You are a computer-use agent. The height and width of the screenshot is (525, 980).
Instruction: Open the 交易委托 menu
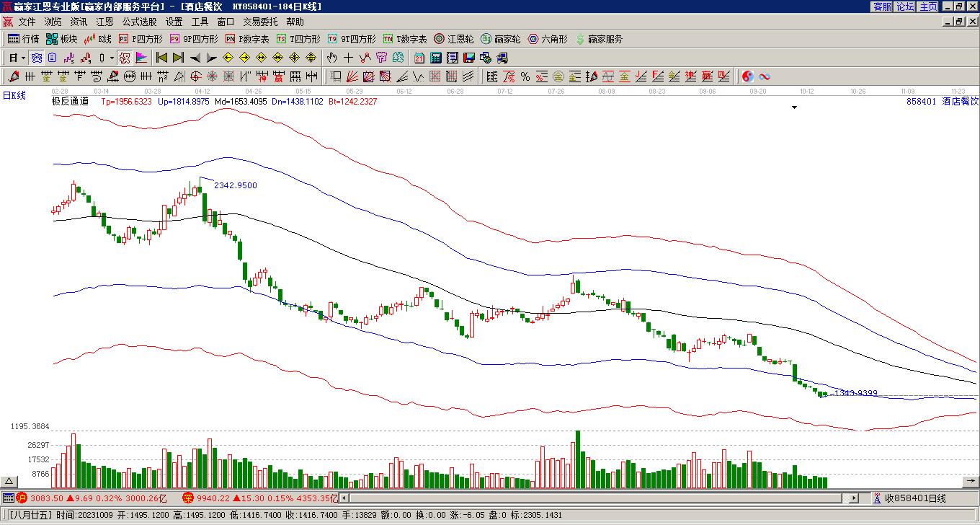[260, 22]
